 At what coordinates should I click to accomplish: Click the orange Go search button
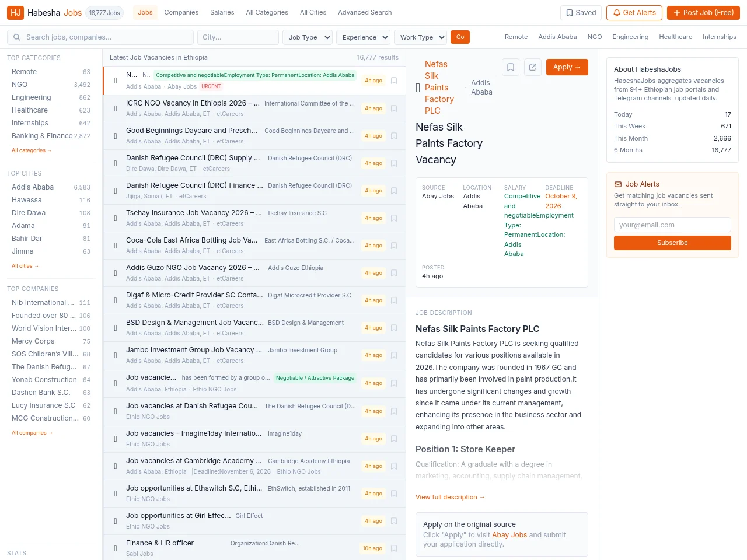tap(460, 37)
